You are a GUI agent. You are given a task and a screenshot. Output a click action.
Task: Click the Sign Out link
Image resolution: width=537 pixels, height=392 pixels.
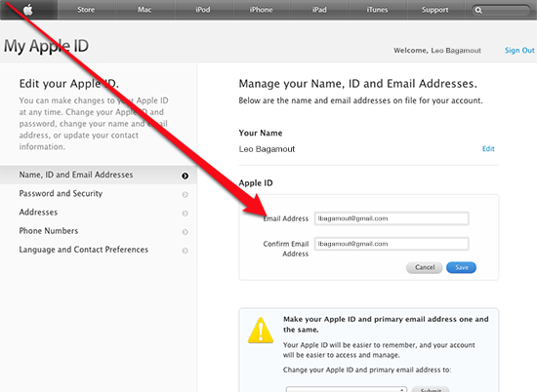click(x=519, y=51)
